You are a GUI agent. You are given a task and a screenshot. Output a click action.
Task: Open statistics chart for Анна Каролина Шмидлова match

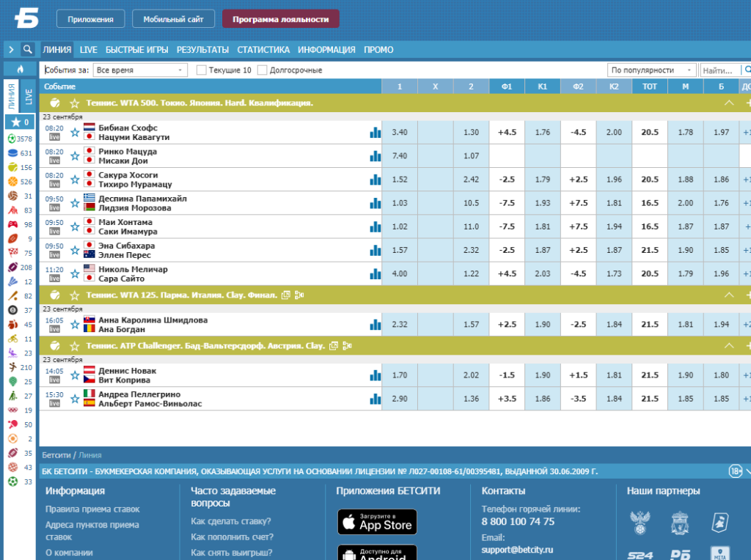[375, 325]
